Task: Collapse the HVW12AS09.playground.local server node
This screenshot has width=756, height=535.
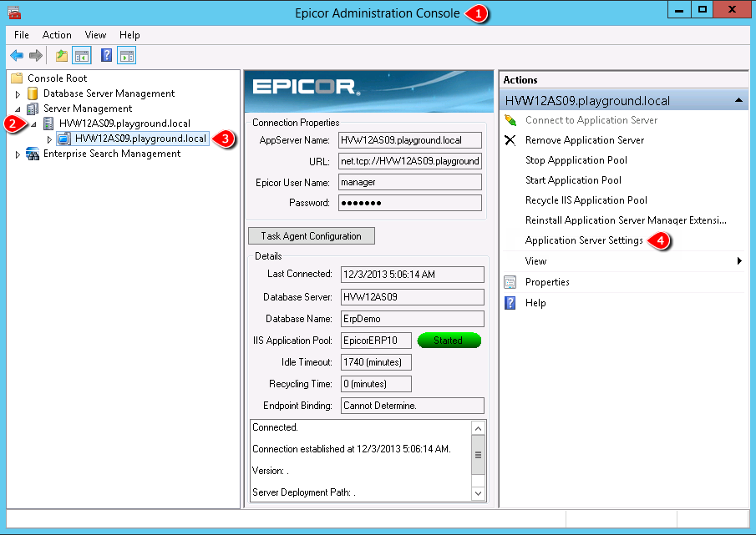Action: pos(33,124)
